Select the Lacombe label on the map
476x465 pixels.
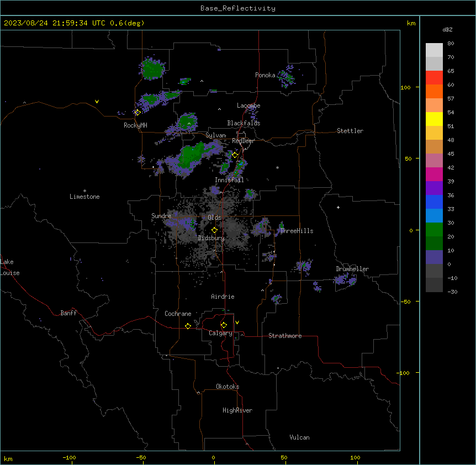coord(248,105)
